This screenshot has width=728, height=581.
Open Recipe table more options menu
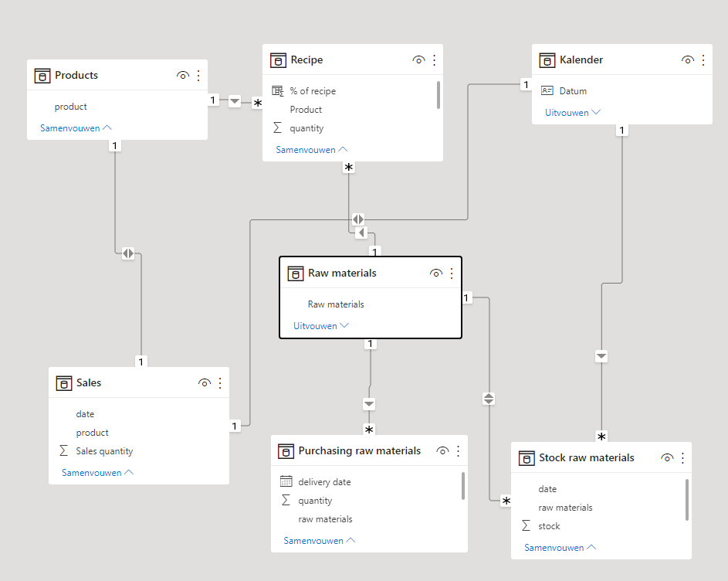(x=434, y=60)
